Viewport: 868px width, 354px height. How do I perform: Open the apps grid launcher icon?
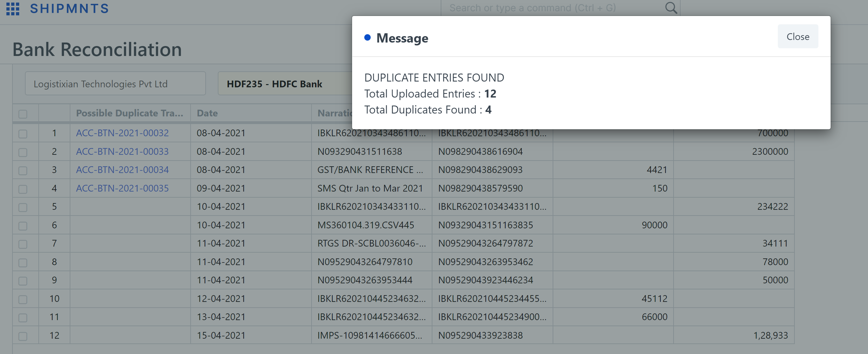click(13, 8)
